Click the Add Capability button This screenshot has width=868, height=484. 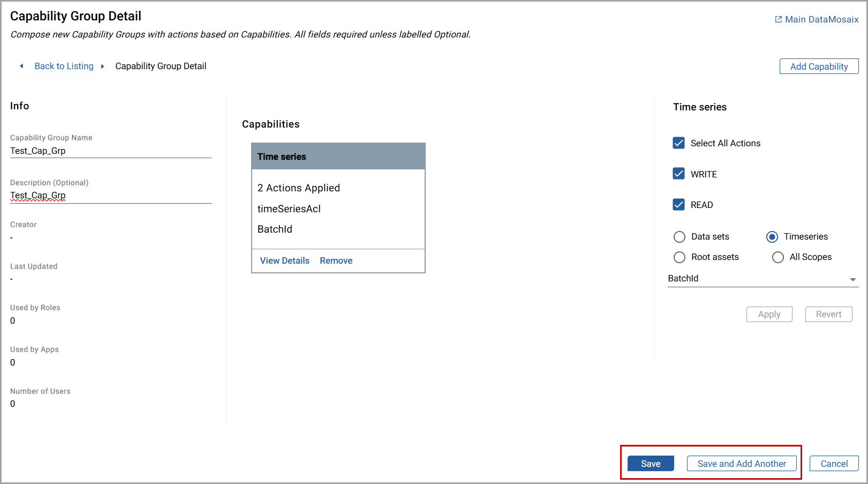[819, 66]
